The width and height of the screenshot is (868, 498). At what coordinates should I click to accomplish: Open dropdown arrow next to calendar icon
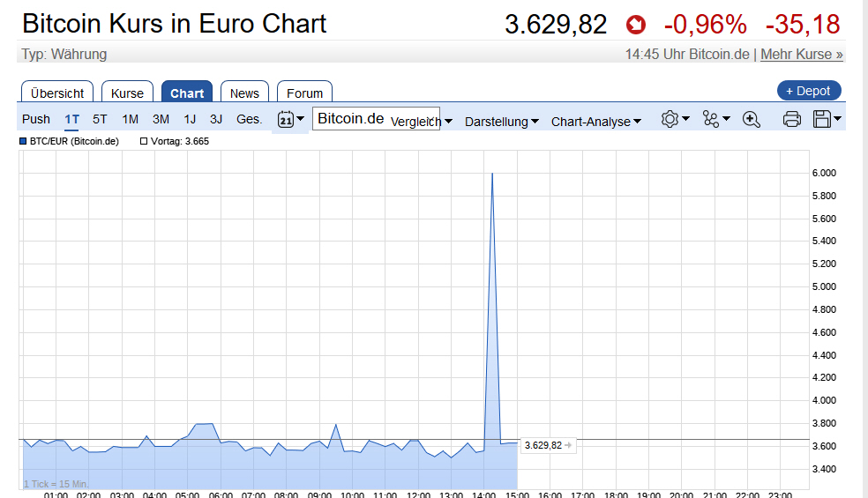point(301,118)
